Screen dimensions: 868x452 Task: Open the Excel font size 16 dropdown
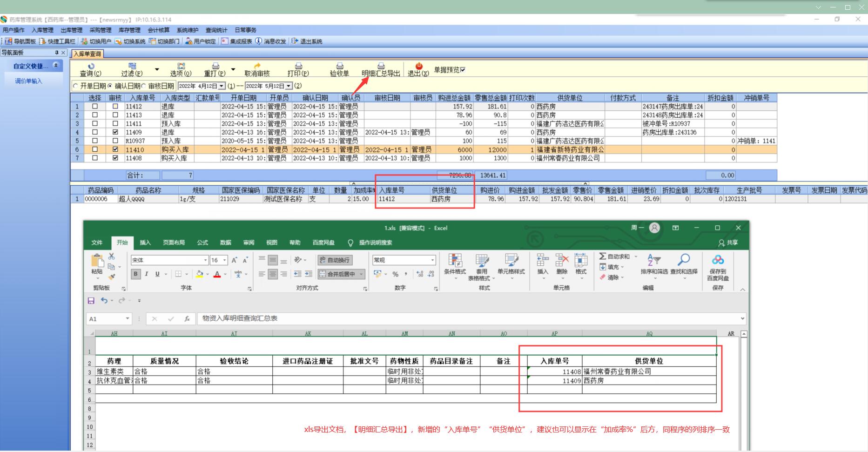pos(225,260)
